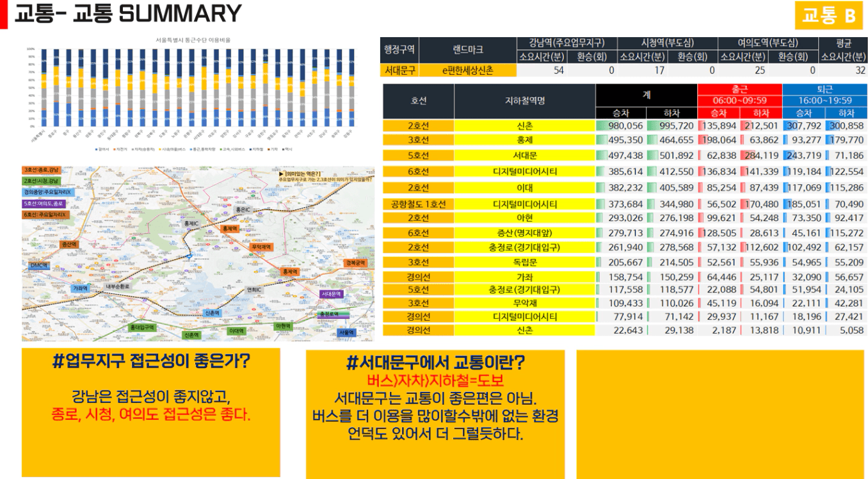Click the 가좌역 label on map
Viewport: 868px width, 479px height.
click(x=80, y=288)
